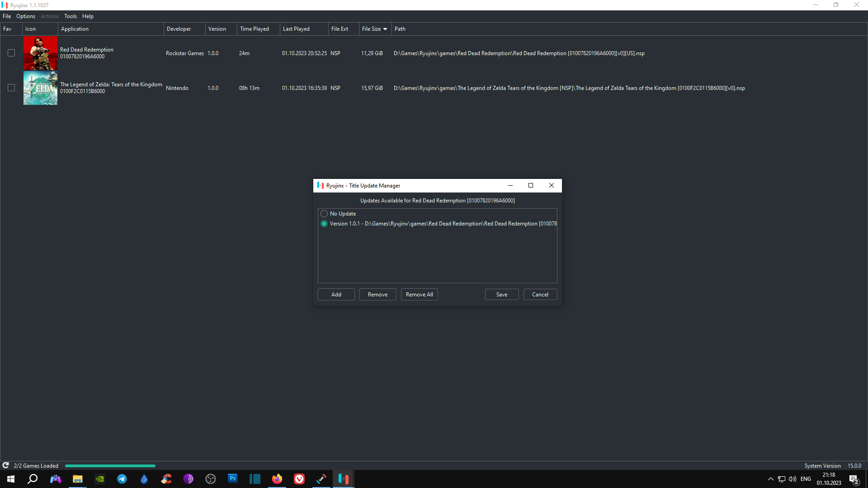
Task: Click the Ryujinx taskbar icon
Action: coord(343,479)
